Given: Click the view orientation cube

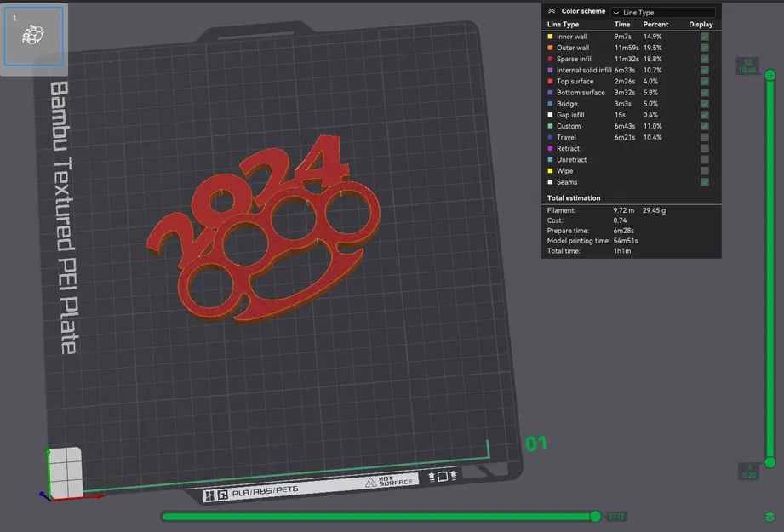Looking at the screenshot, I should pyautogui.click(x=65, y=472).
